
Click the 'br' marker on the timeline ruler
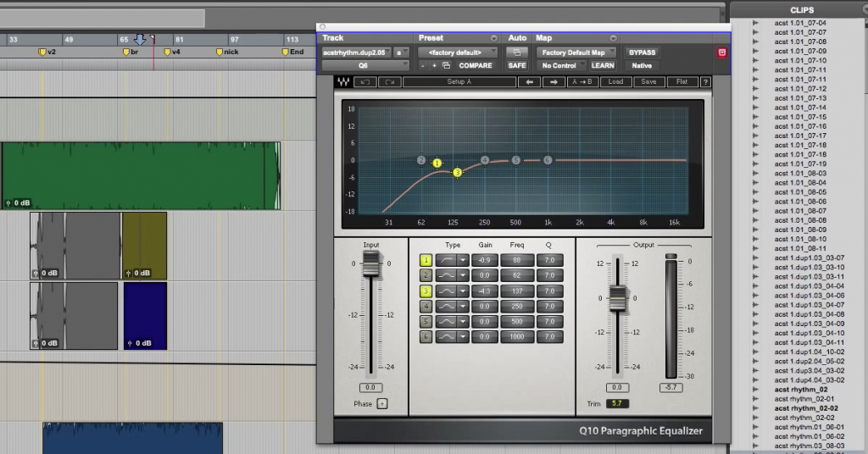[x=131, y=52]
